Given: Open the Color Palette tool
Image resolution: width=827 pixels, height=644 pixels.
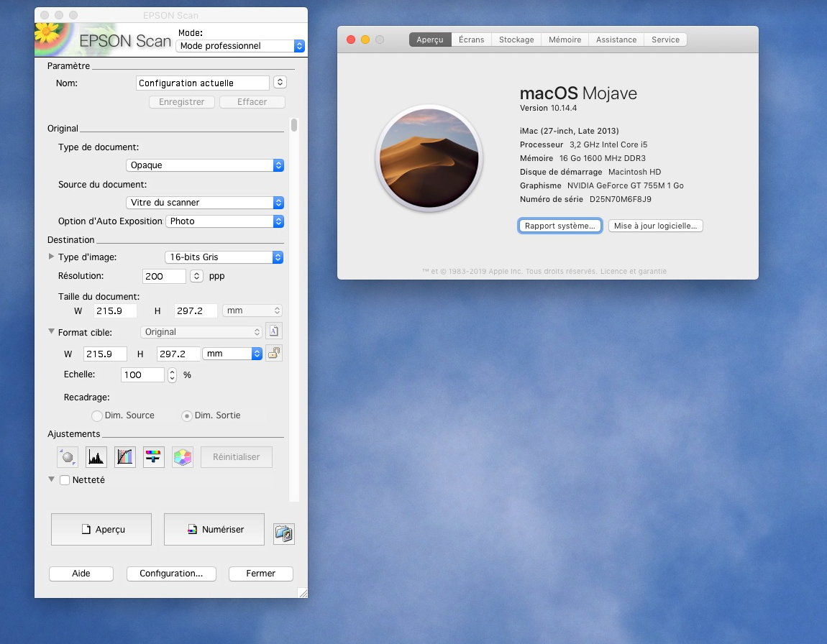Looking at the screenshot, I should (x=183, y=457).
